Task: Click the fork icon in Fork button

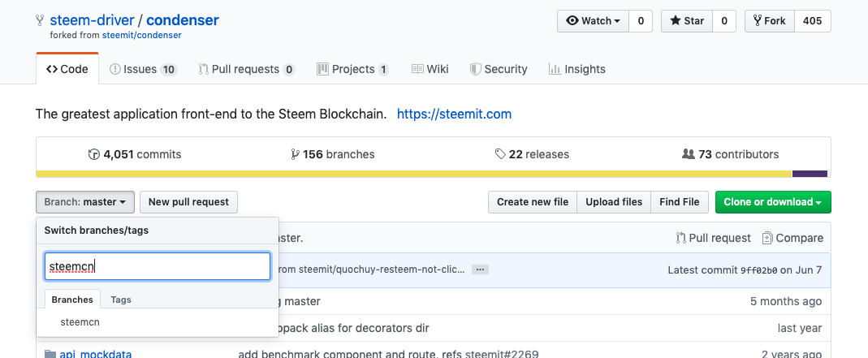Action: (757, 21)
